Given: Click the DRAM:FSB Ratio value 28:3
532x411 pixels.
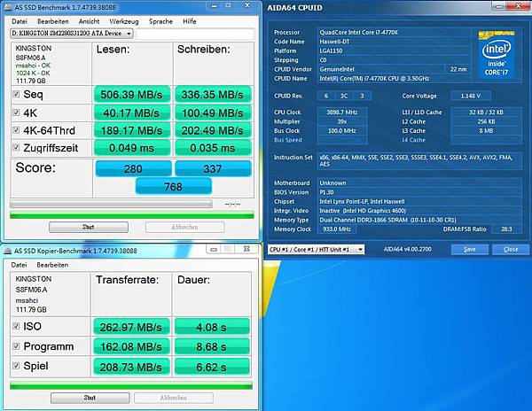Looking at the screenshot, I should [x=506, y=229].
